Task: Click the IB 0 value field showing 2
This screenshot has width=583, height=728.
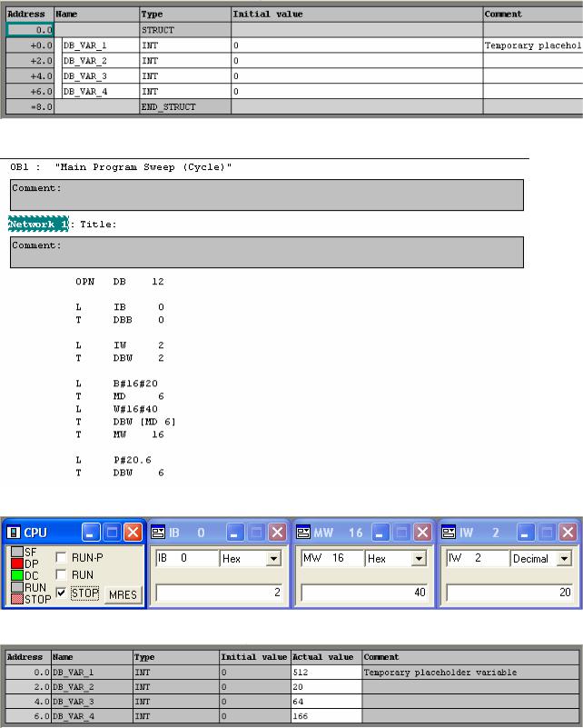Action: (x=220, y=593)
